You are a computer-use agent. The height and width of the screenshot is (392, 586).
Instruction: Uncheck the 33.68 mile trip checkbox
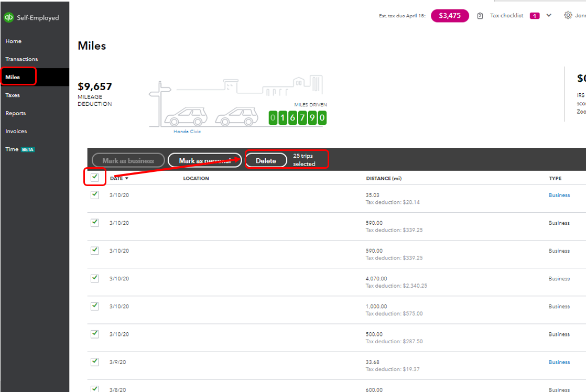(95, 362)
